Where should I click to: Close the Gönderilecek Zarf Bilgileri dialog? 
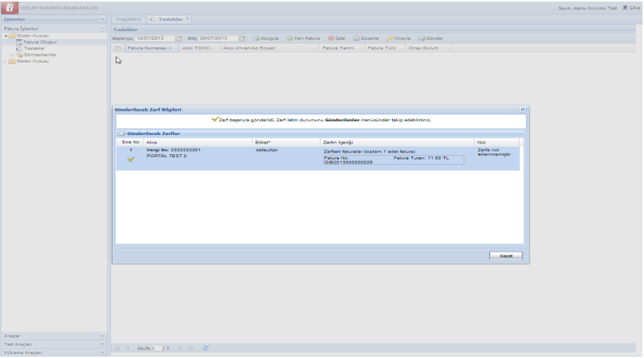pyautogui.click(x=523, y=110)
